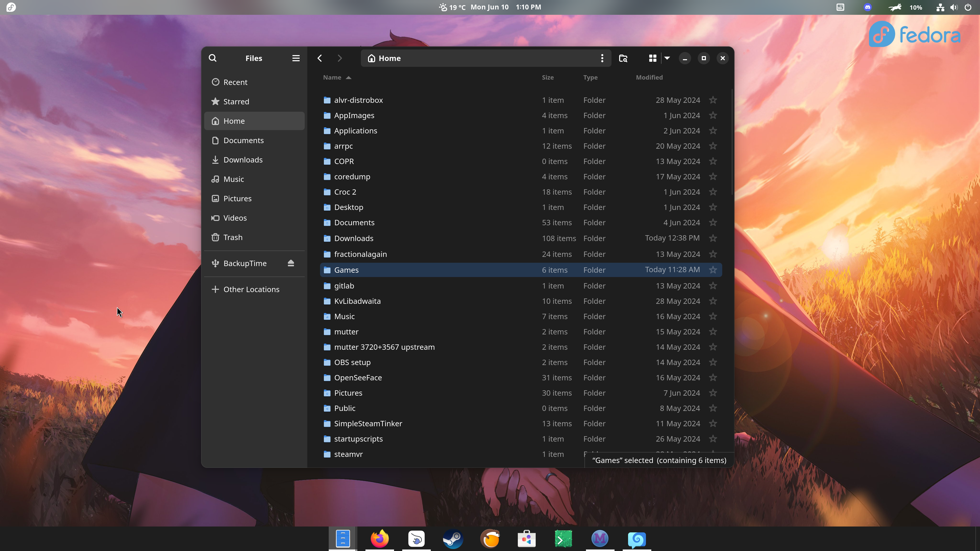Open Firefox from the dock

[379, 539]
